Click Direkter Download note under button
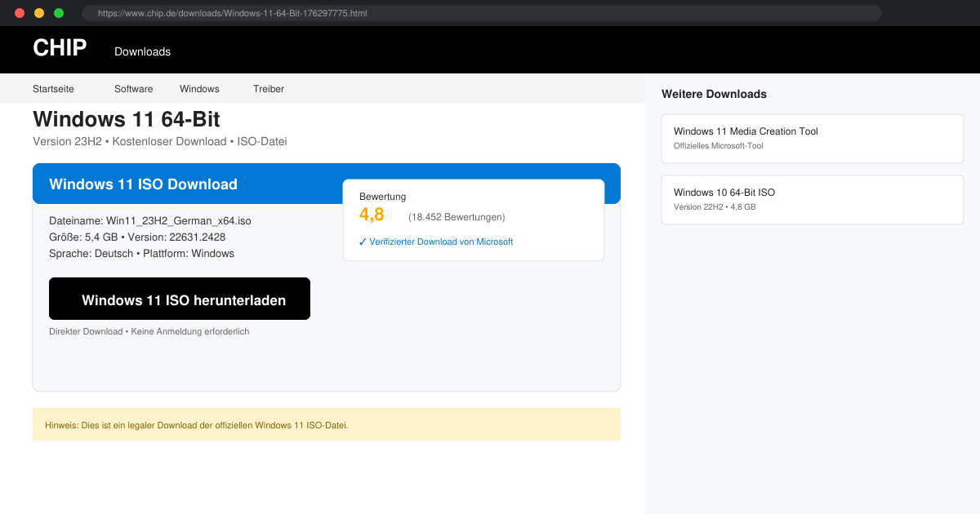Image resolution: width=980 pixels, height=514 pixels. coord(149,332)
